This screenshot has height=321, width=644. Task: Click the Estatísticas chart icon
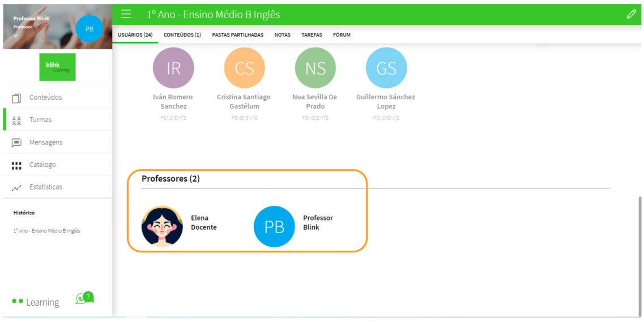point(16,188)
